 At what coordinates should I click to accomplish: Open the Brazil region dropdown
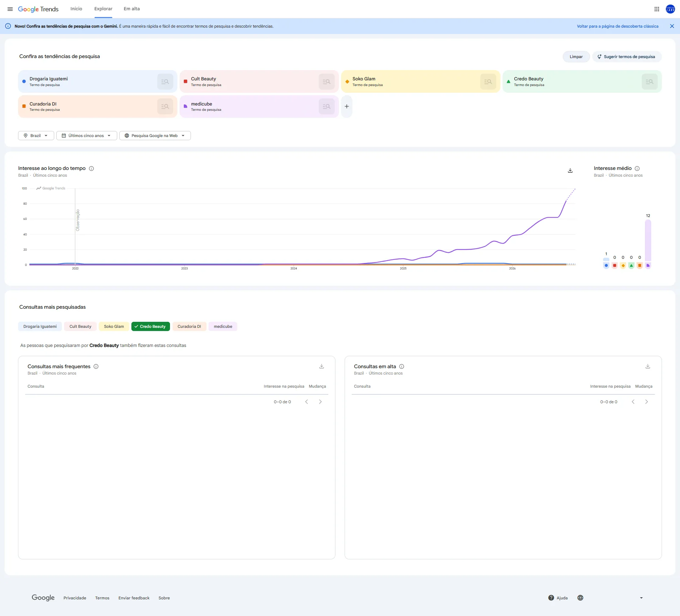coord(36,136)
